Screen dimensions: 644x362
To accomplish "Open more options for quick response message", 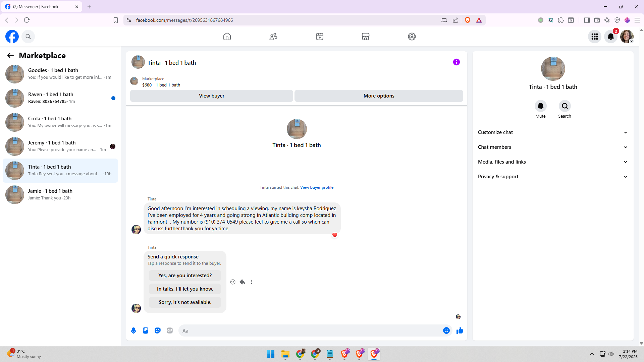I will tap(252, 282).
